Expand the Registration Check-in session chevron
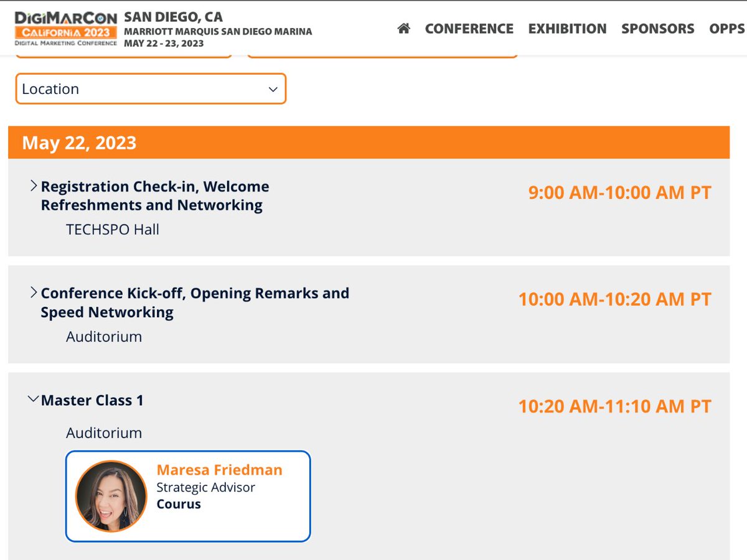The image size is (747, 560). (34, 186)
